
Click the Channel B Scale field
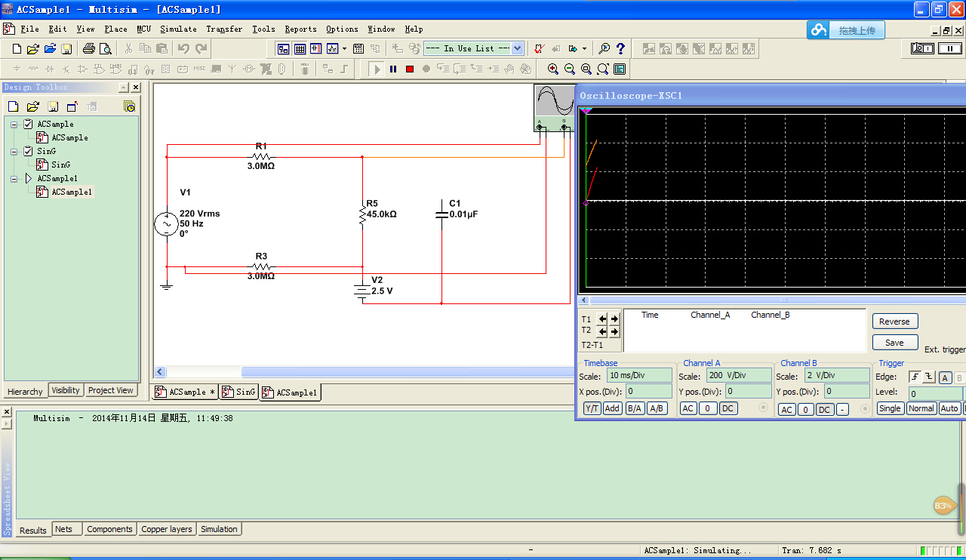[837, 375]
